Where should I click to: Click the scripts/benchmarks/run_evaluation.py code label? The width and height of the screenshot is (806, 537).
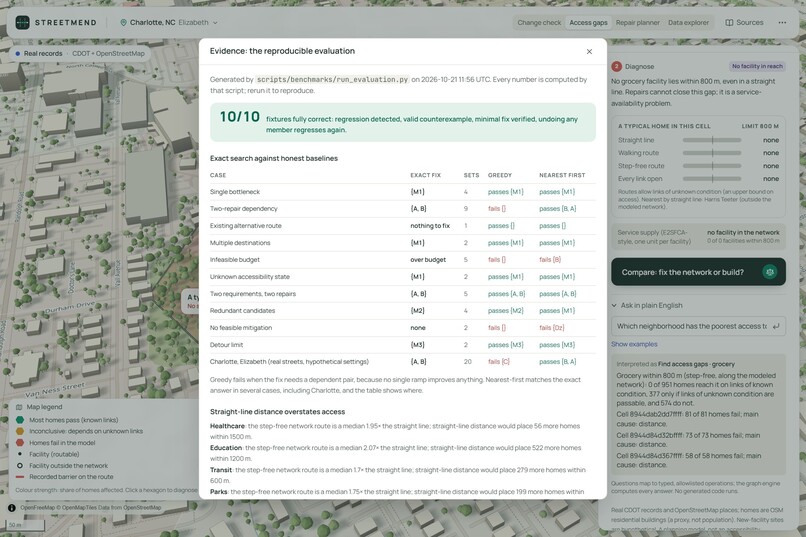332,80
